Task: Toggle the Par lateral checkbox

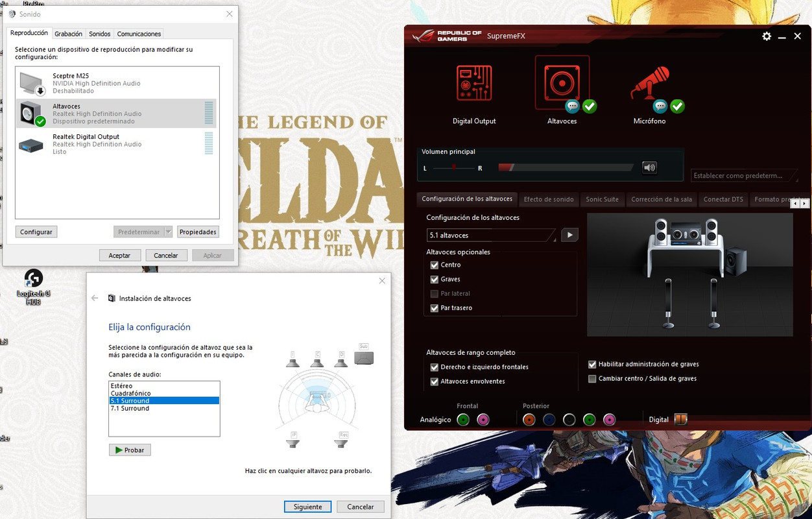Action: pos(435,293)
